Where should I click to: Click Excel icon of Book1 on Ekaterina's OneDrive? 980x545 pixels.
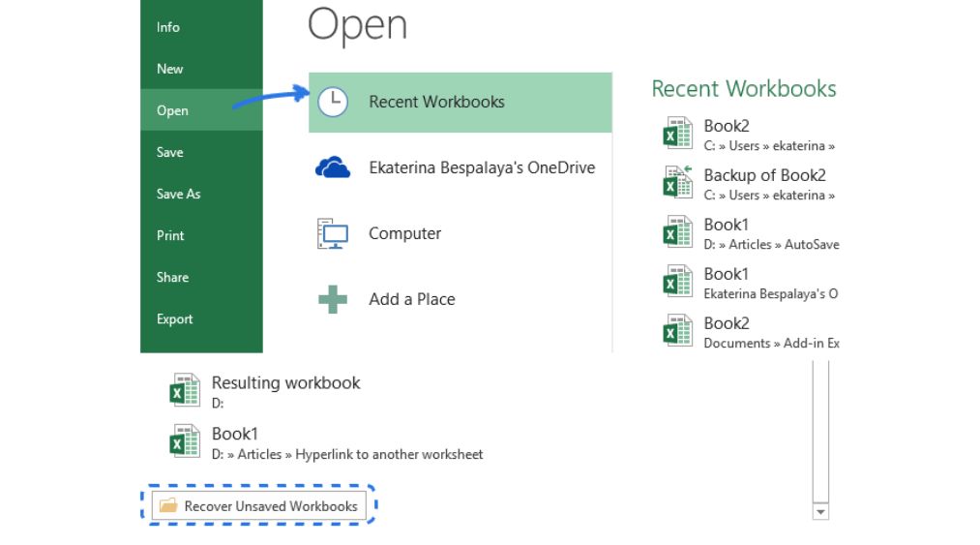click(x=677, y=281)
